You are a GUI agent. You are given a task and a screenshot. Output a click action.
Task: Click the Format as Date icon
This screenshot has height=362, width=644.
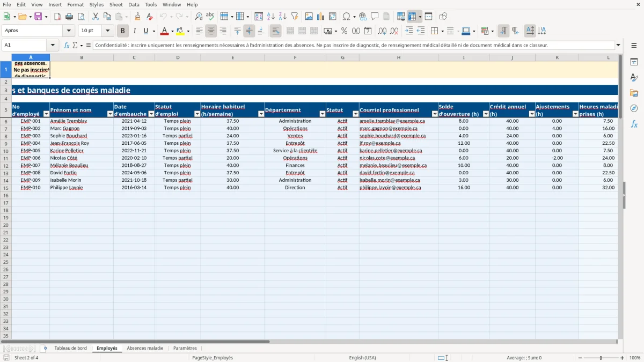[x=368, y=31]
